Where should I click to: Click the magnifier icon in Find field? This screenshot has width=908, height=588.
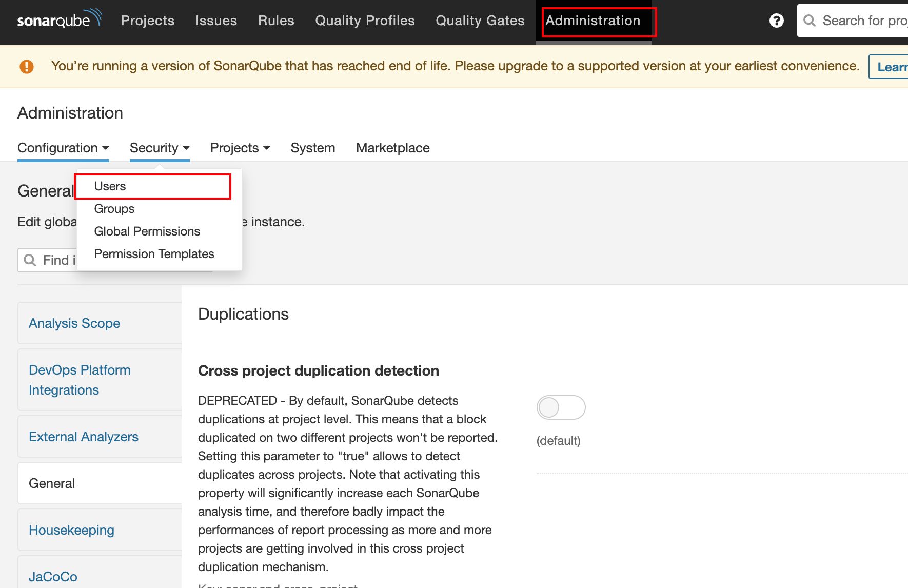[x=30, y=260]
